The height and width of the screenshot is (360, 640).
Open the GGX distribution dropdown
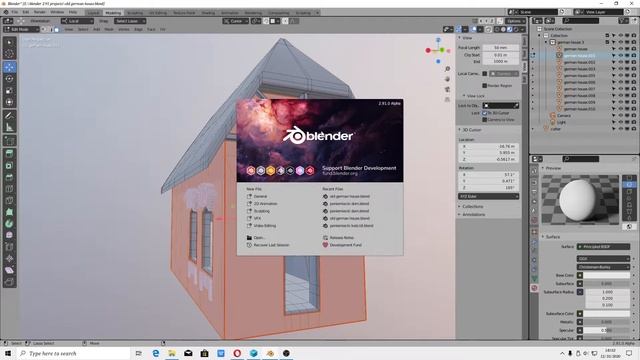coord(603,259)
